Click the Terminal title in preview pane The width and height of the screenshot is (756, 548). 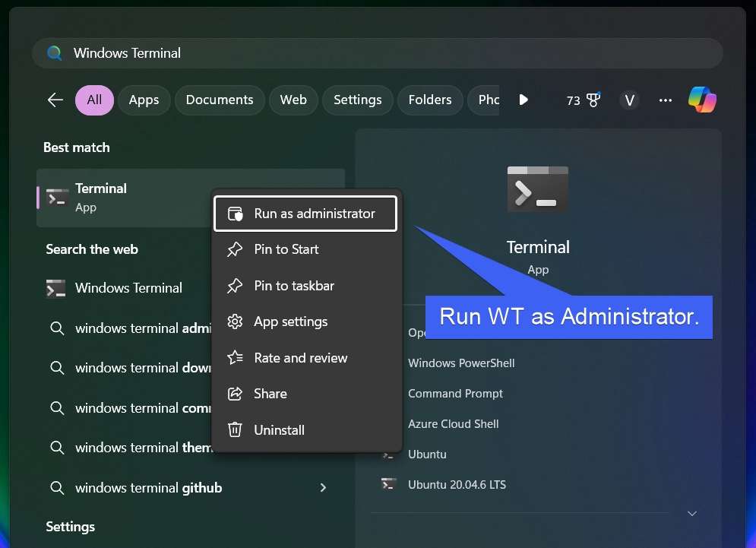(x=538, y=247)
